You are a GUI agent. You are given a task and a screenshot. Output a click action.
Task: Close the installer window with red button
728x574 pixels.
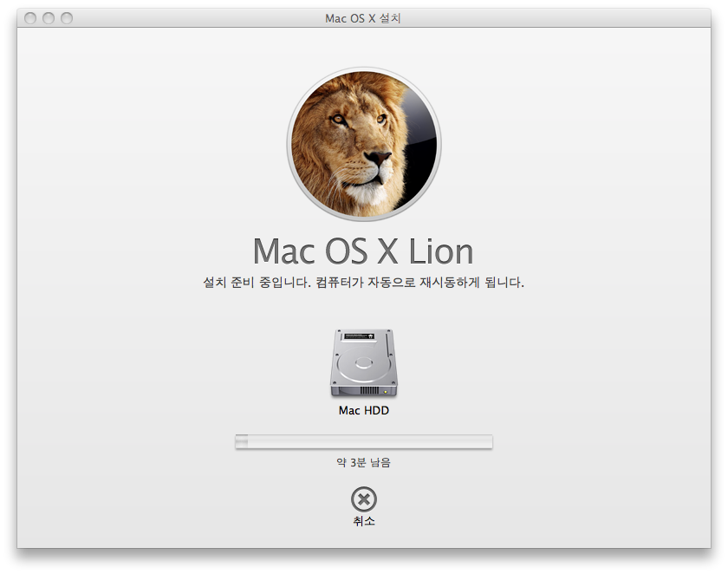pos(30,18)
